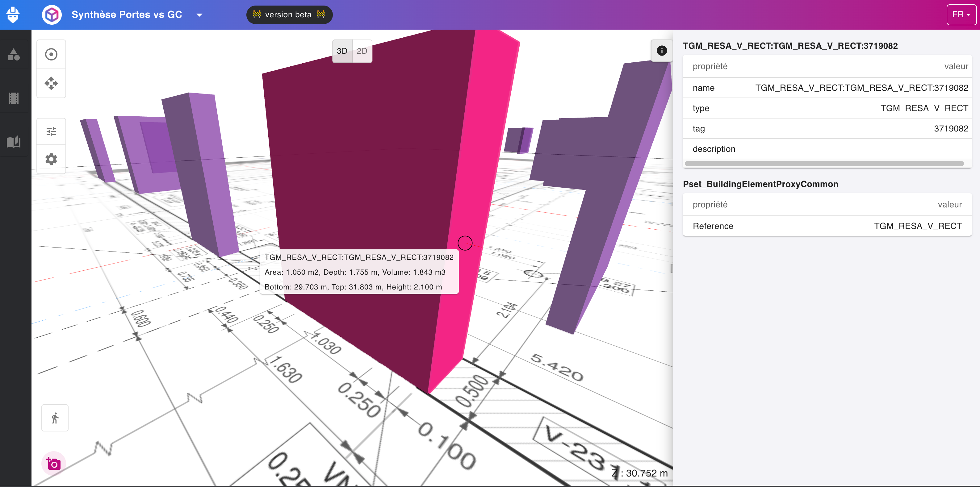Image resolution: width=980 pixels, height=487 pixels.
Task: Switch viewer to 3D mode
Action: pos(342,51)
